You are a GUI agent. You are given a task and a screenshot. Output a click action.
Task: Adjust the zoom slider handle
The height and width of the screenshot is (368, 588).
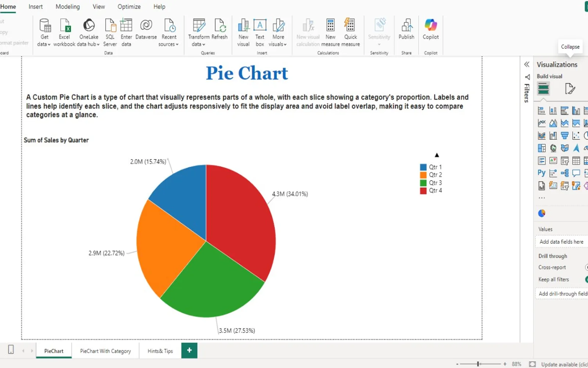(478, 364)
